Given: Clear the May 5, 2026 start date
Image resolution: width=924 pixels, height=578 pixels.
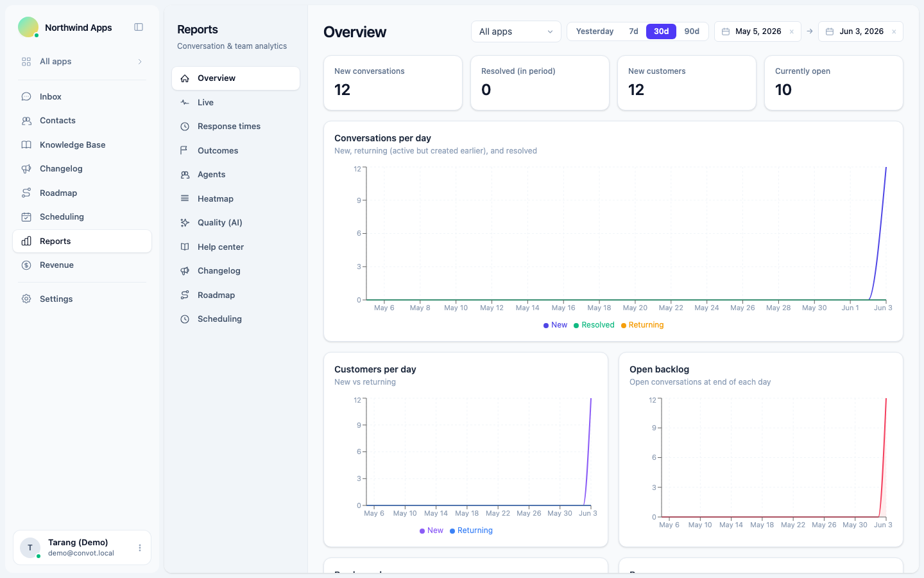Looking at the screenshot, I should 792,31.
